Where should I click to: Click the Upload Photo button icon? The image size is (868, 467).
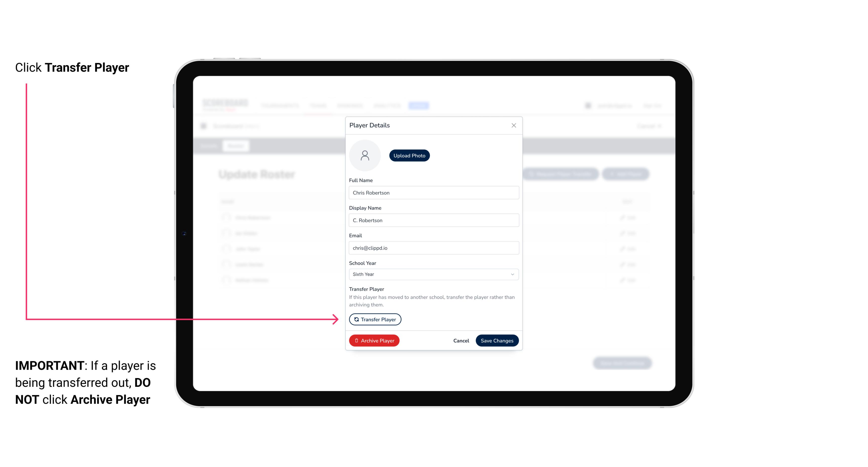tap(409, 155)
